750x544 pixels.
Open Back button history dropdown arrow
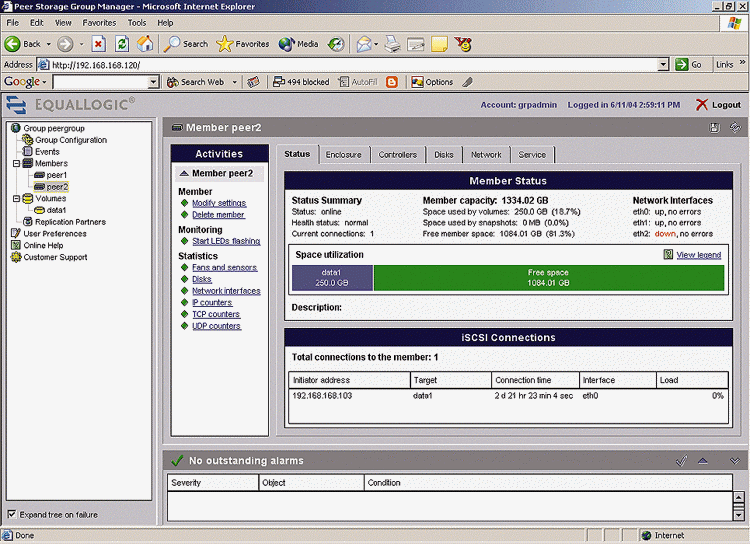[x=48, y=44]
